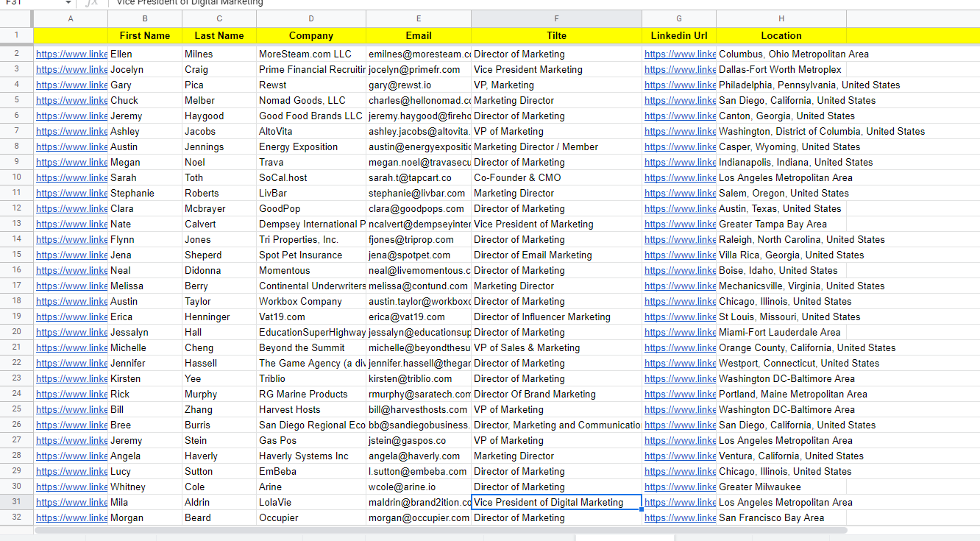
Task: Select the email gary@rewst.io
Action: coord(419,85)
